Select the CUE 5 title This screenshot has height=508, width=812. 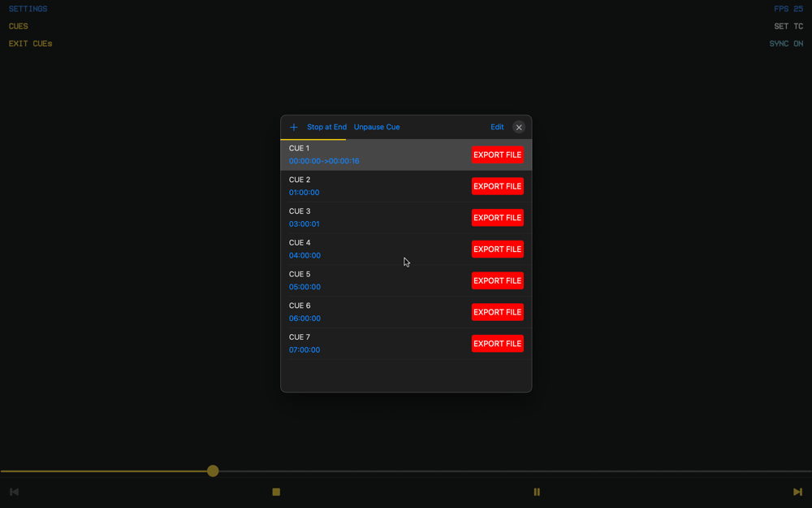tap(300, 274)
